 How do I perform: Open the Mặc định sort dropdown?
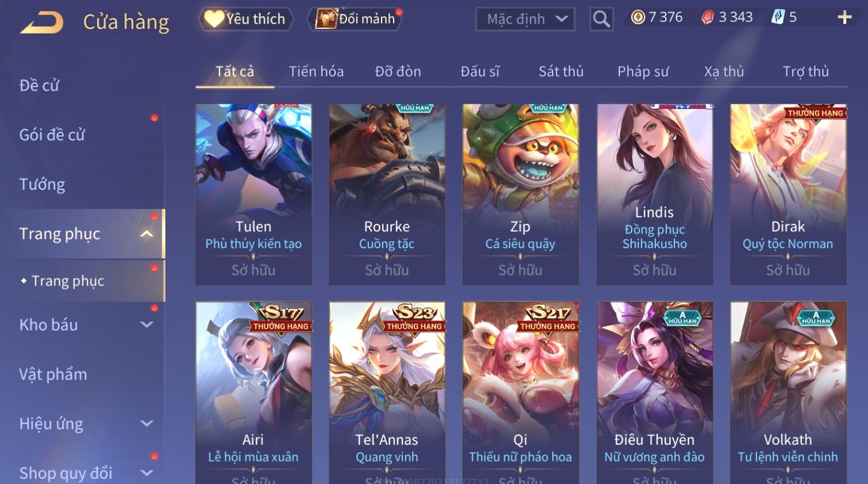point(525,19)
